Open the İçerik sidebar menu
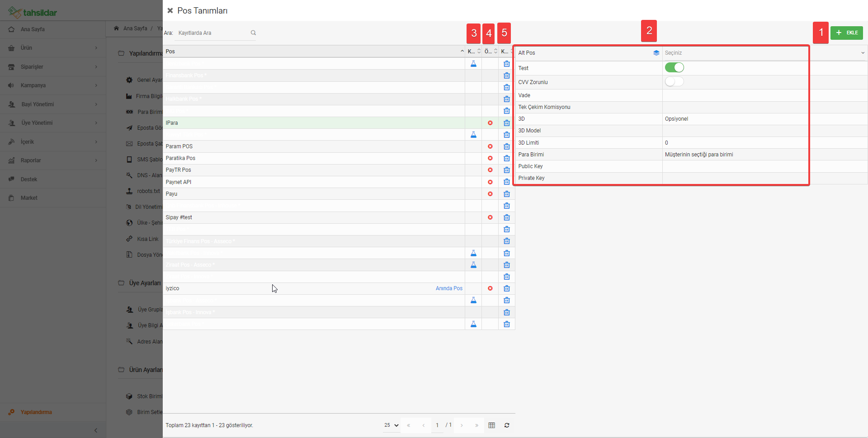This screenshot has height=438, width=868. pos(53,142)
